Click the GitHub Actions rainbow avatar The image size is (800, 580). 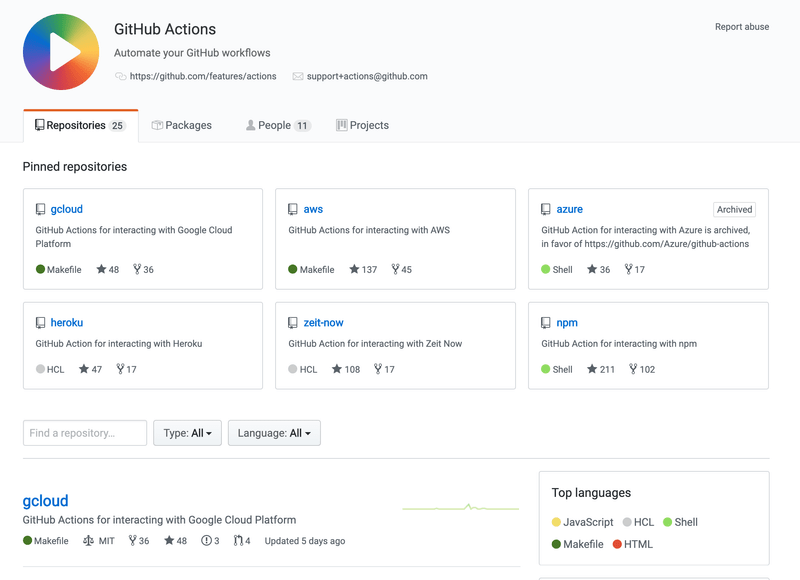(x=60, y=52)
